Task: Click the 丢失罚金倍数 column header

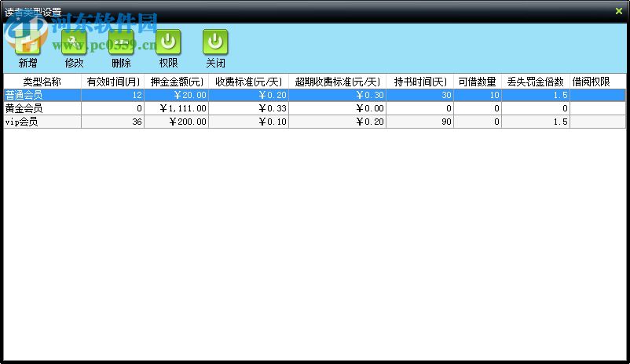Action: (x=536, y=82)
